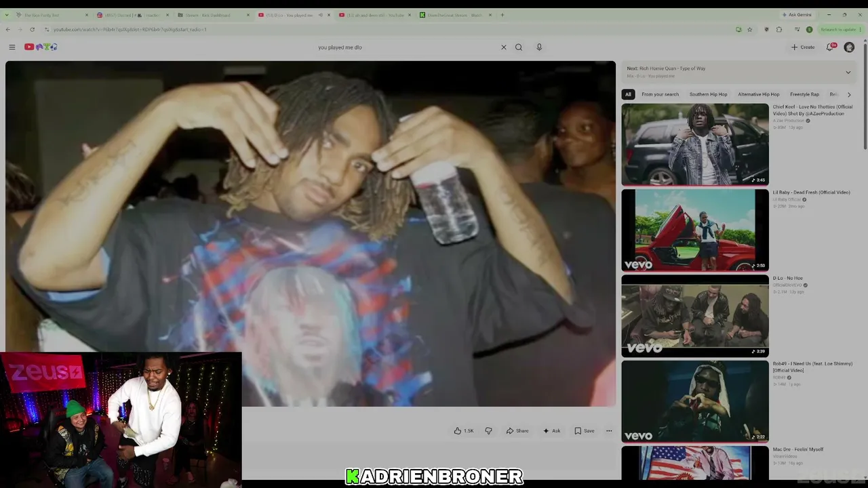This screenshot has width=868, height=488.
Task: Select the Southern Hip Hop chip
Action: (708, 94)
